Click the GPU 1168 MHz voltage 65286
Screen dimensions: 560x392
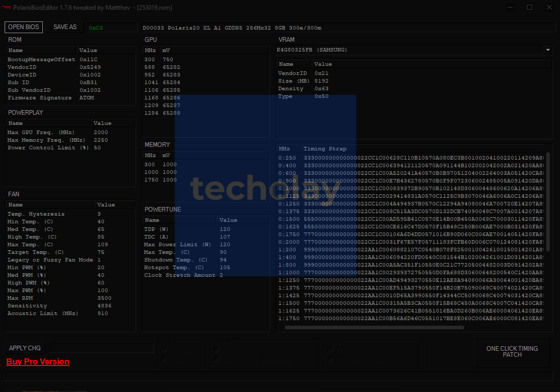pos(171,97)
